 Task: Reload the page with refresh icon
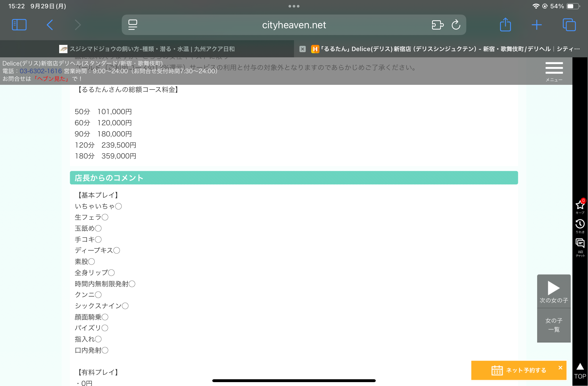(x=456, y=25)
